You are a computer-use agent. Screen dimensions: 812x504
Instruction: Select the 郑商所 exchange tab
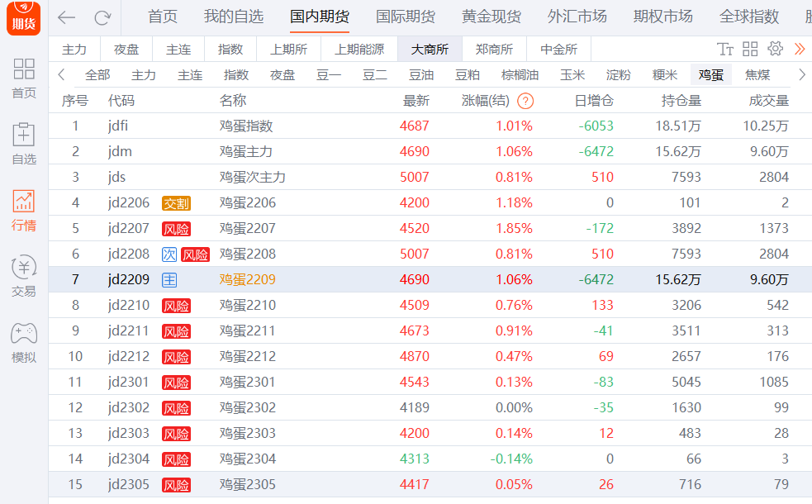click(x=494, y=50)
